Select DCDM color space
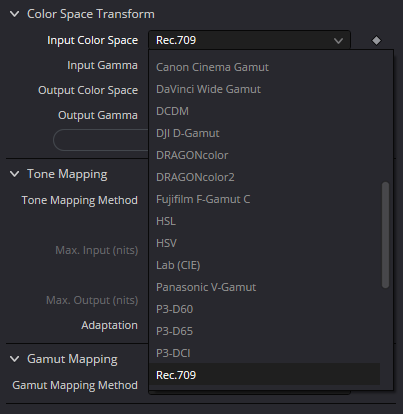Screen dimensions: 403x414 coord(264,111)
